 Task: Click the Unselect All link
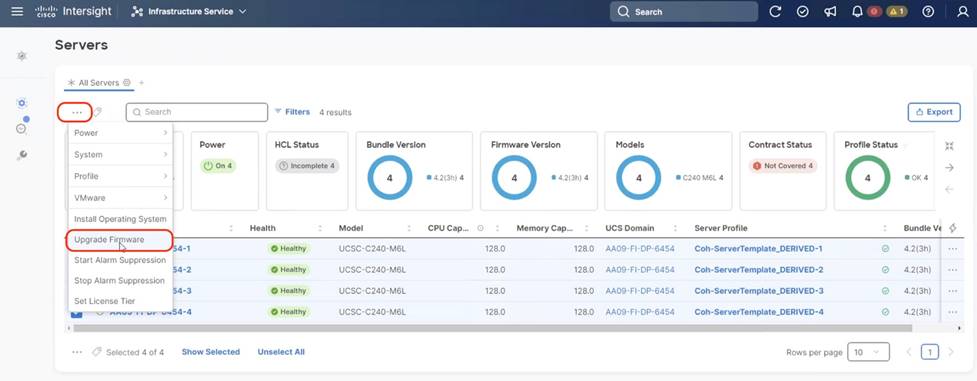[x=281, y=352]
